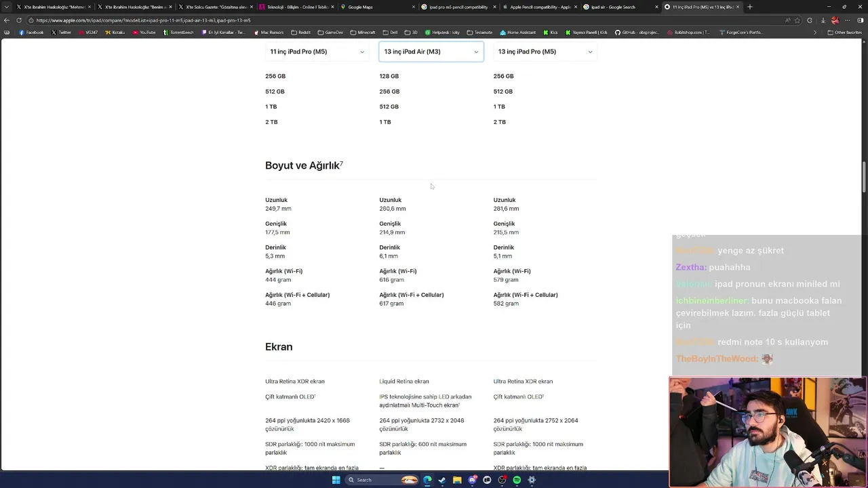Viewport: 868px width, 488px height.
Task: Open the Minecraft bookmarks folder
Action: [x=362, y=32]
